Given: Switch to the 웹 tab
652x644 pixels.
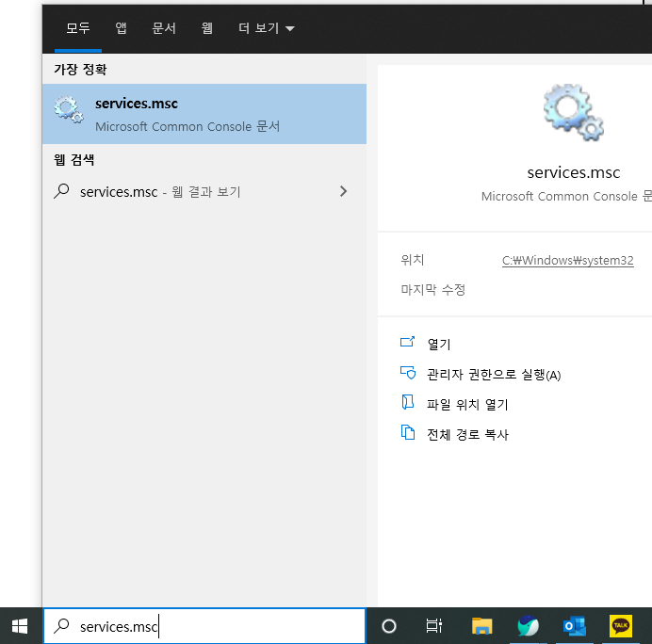Looking at the screenshot, I should (207, 28).
